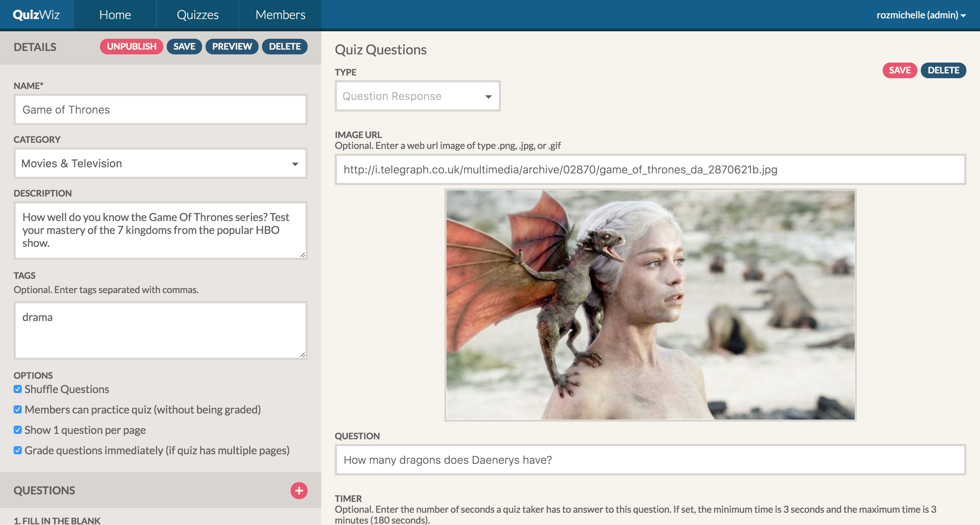Toggle Show 1 question per page

pyautogui.click(x=17, y=429)
